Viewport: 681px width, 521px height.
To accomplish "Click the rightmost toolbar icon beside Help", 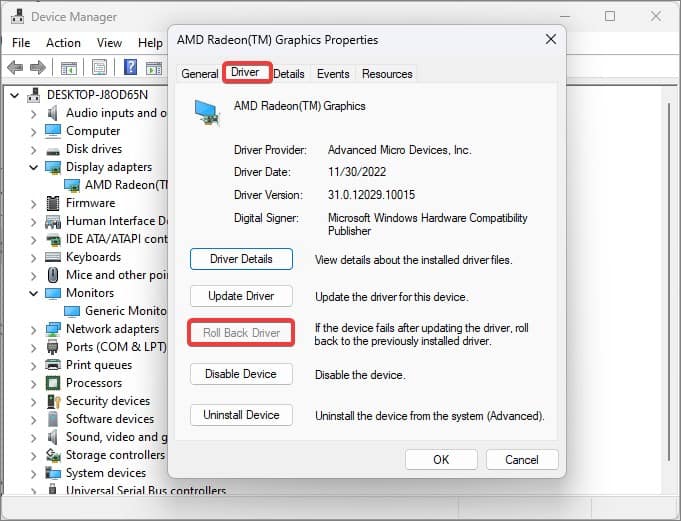I will [154, 68].
